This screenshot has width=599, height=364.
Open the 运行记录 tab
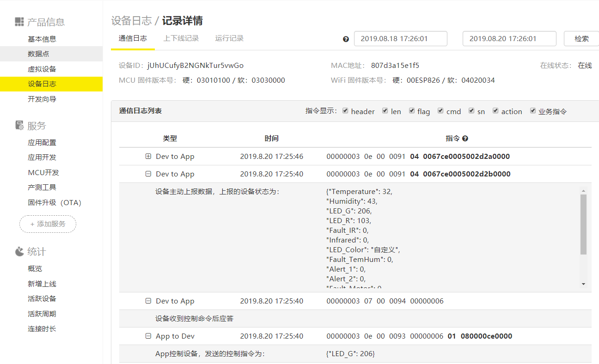click(229, 38)
